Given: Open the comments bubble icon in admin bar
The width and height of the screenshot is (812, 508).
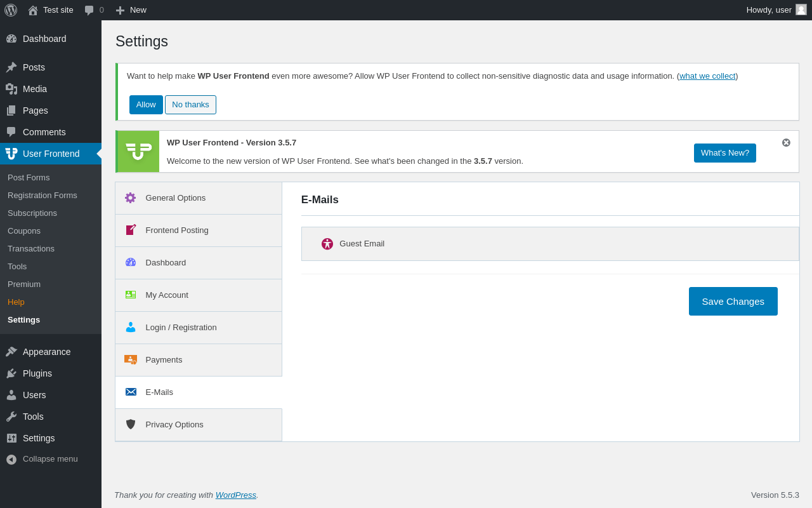Looking at the screenshot, I should pyautogui.click(x=89, y=10).
